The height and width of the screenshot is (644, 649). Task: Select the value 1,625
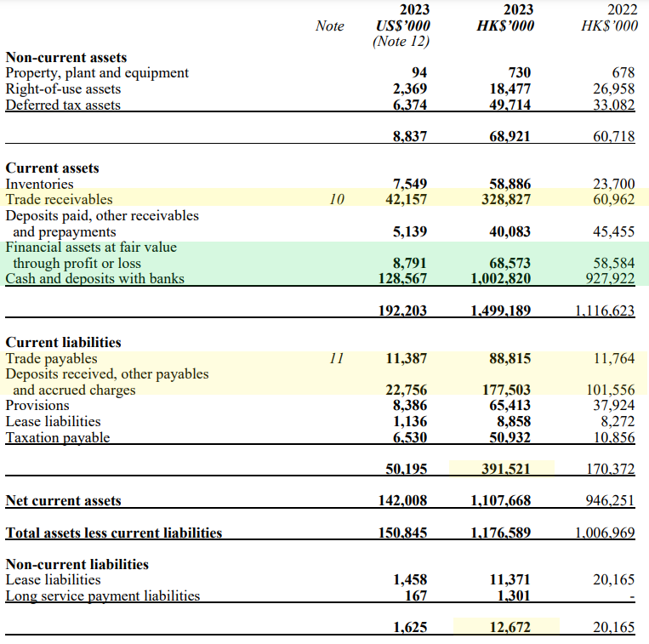[410, 628]
